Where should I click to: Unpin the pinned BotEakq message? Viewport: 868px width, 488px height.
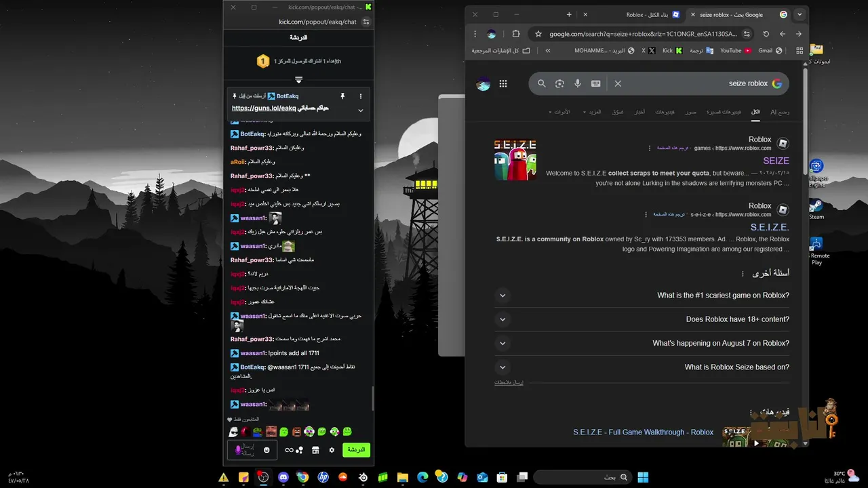342,96
